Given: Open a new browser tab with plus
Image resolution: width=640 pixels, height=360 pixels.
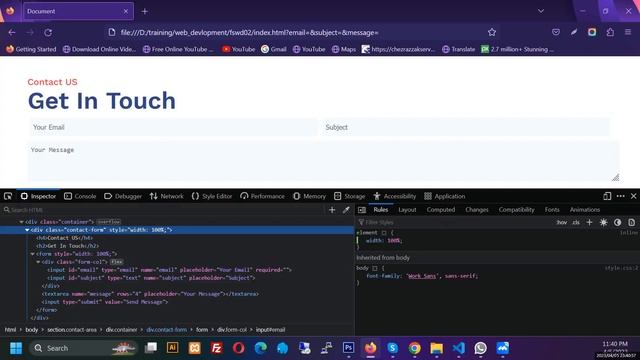Looking at the screenshot, I should [x=144, y=11].
